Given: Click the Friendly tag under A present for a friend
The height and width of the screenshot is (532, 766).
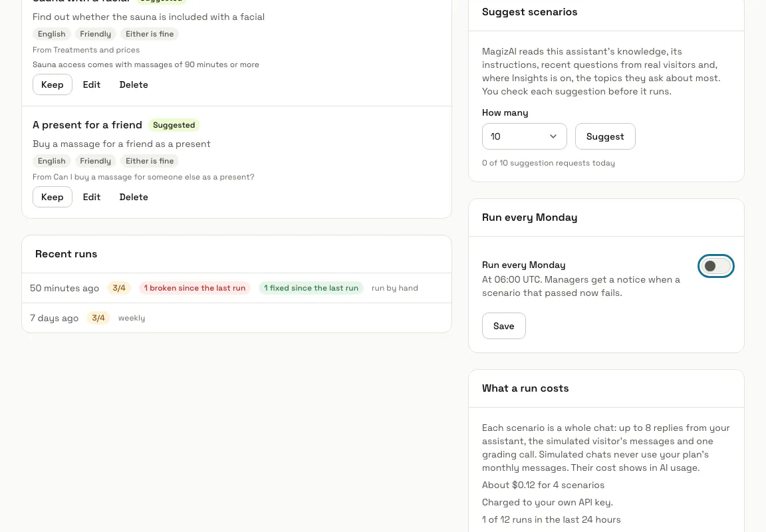Looking at the screenshot, I should [x=95, y=161].
